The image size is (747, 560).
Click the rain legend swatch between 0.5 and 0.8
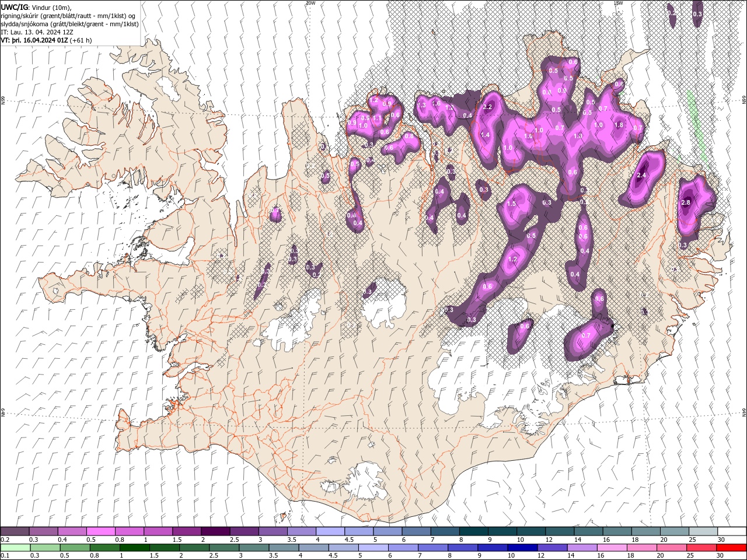pos(75,548)
